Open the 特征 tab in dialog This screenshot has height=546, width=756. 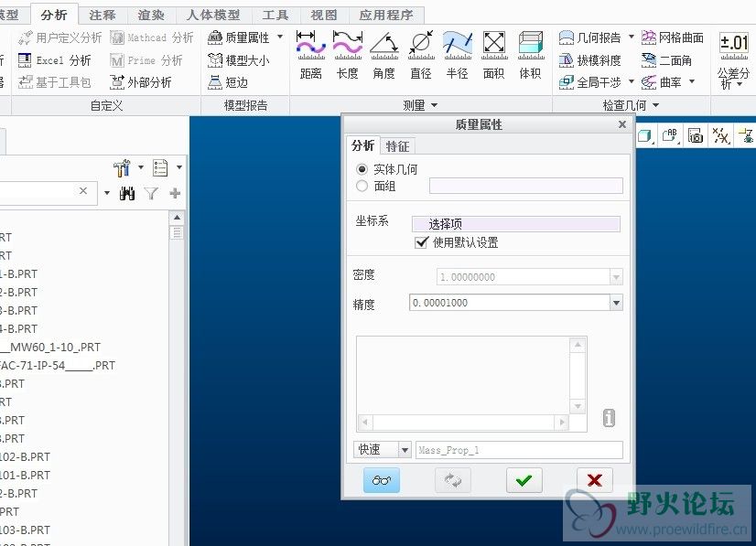(x=397, y=146)
